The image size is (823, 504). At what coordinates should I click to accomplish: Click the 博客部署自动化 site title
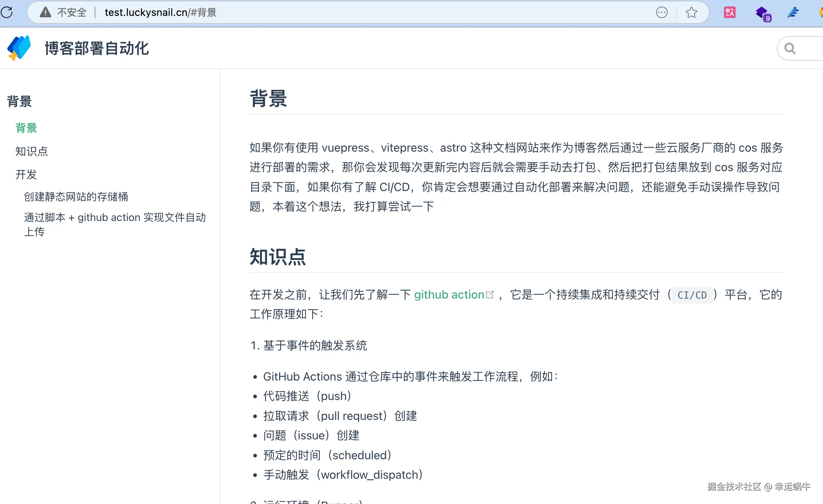(96, 48)
